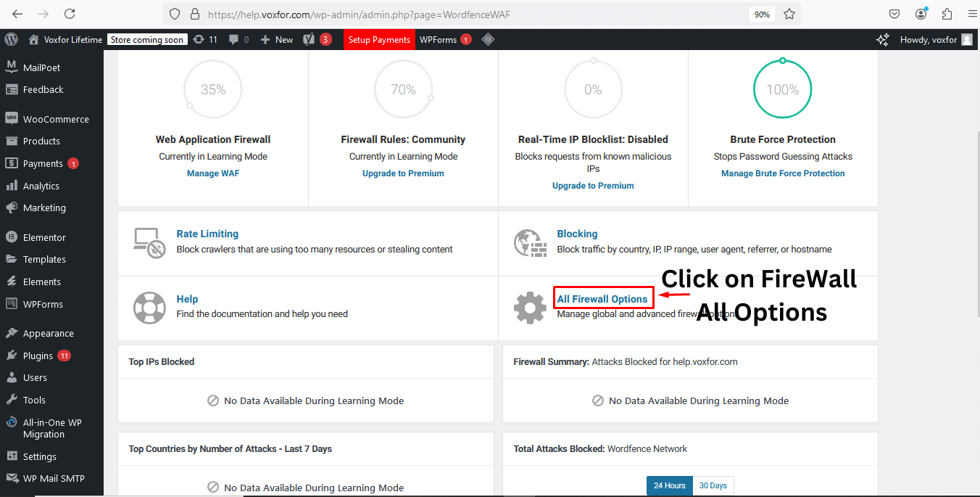Keep attacks view on 24 Hours
This screenshot has width=980, height=497.
[669, 485]
